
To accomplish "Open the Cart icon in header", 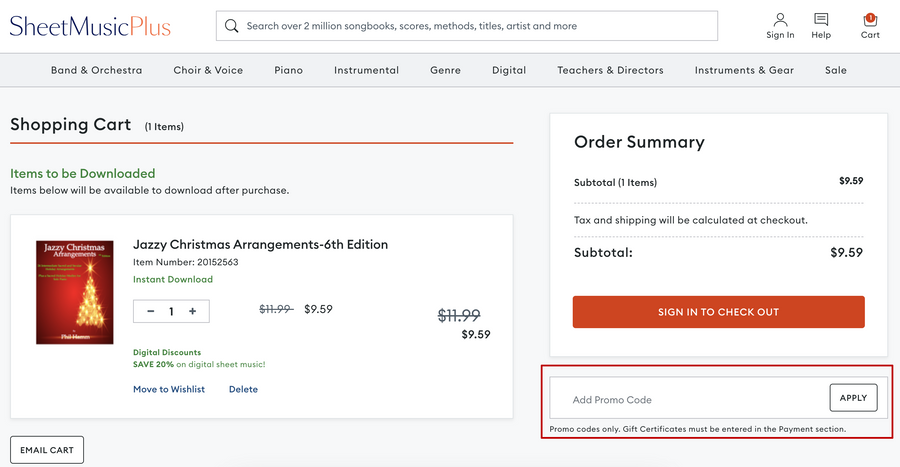I will point(870,21).
